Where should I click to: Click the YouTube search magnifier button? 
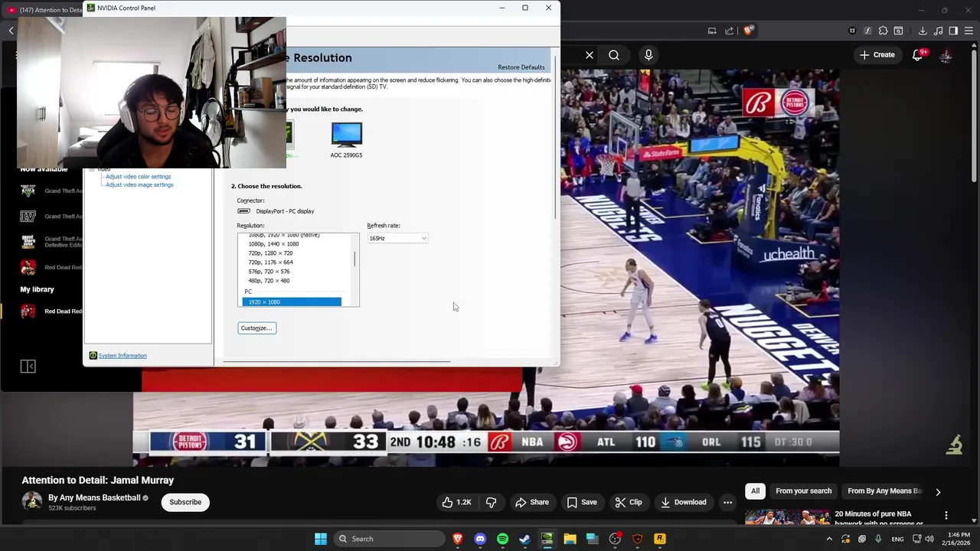pyautogui.click(x=614, y=55)
